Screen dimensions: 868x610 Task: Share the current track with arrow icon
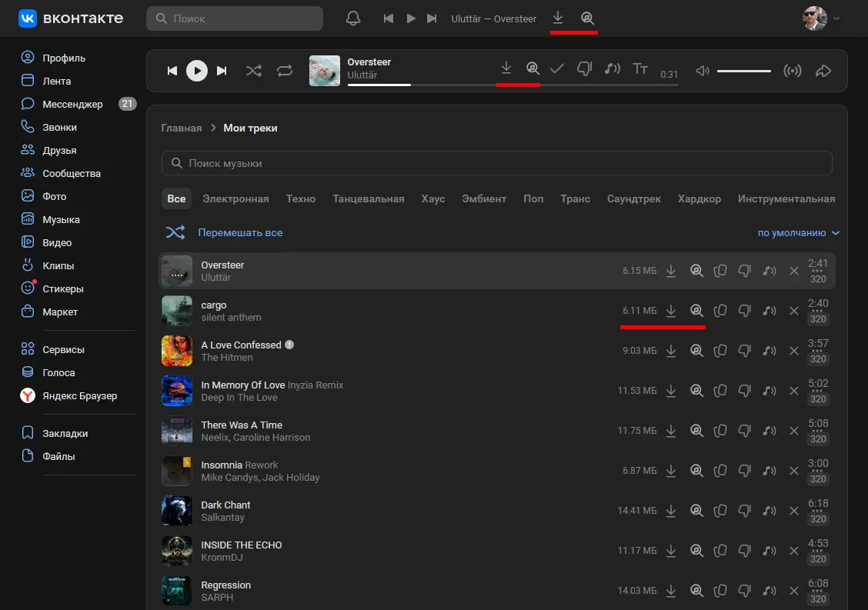tap(823, 71)
